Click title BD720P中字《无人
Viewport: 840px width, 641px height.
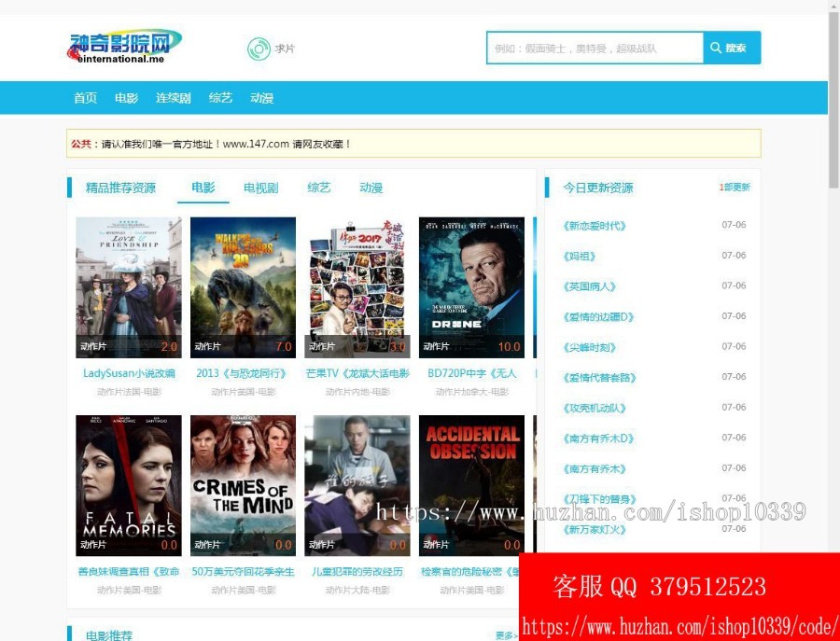(472, 373)
